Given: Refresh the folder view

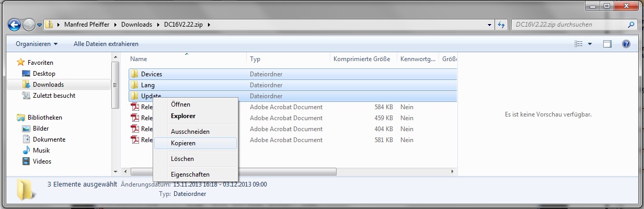Looking at the screenshot, I should coord(501,25).
